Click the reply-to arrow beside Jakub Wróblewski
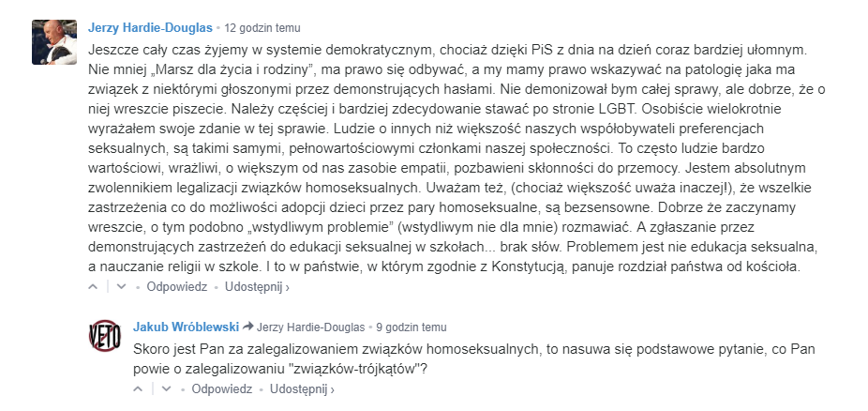 (248, 327)
